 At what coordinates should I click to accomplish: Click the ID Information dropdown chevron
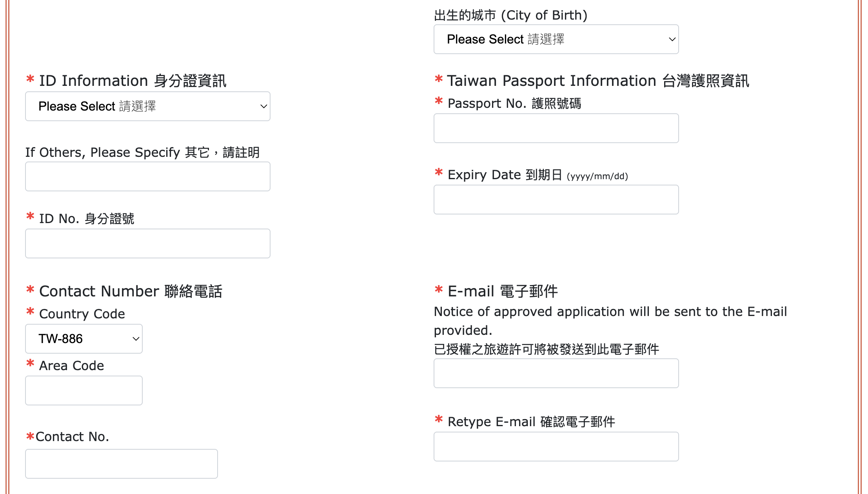[263, 106]
